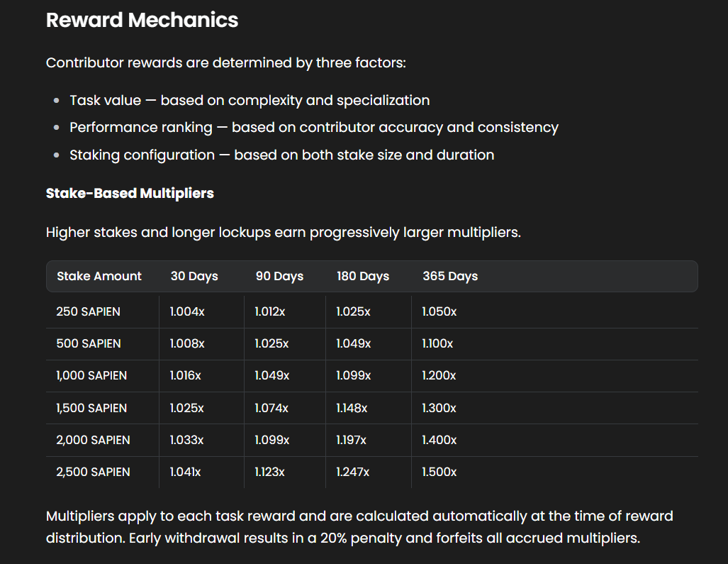This screenshot has width=728, height=564.
Task: Click the 500 SAPIEN row label
Action: click(88, 343)
